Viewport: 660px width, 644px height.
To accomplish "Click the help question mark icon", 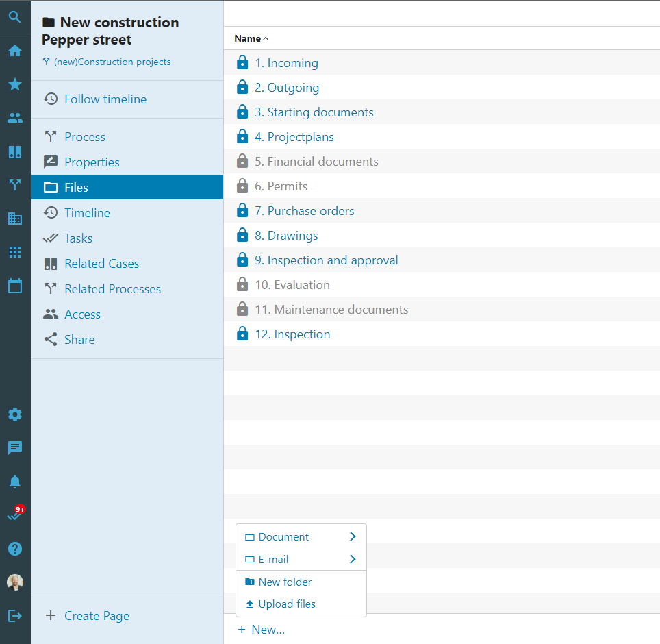I will point(15,549).
